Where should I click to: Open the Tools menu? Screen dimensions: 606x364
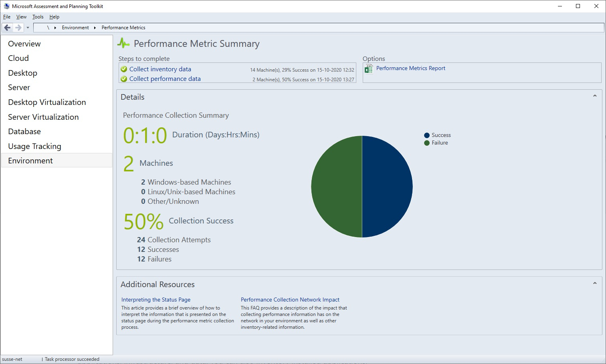click(x=37, y=17)
